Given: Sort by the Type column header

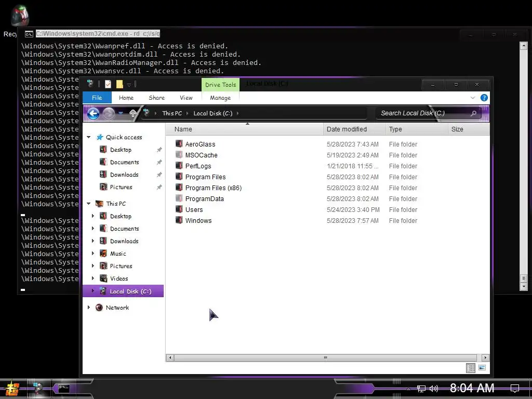Looking at the screenshot, I should pos(416,129).
